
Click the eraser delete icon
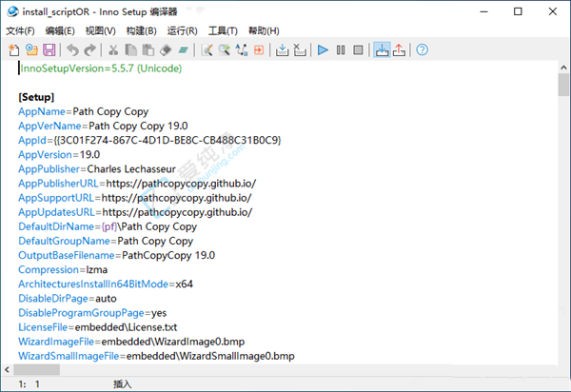(x=166, y=49)
